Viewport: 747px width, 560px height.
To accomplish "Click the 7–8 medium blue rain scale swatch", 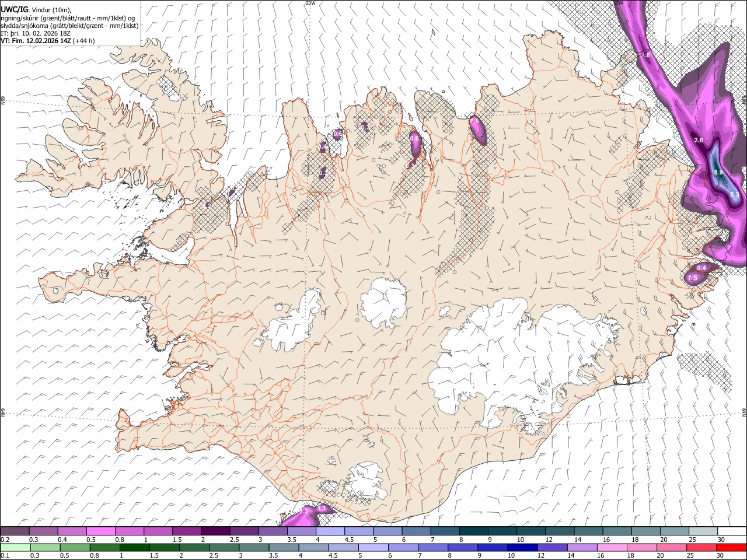I will pyautogui.click(x=432, y=547).
